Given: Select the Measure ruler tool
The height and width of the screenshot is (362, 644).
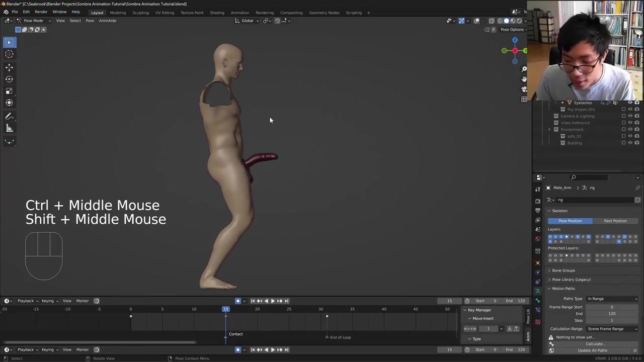Looking at the screenshot, I should pos(9,128).
